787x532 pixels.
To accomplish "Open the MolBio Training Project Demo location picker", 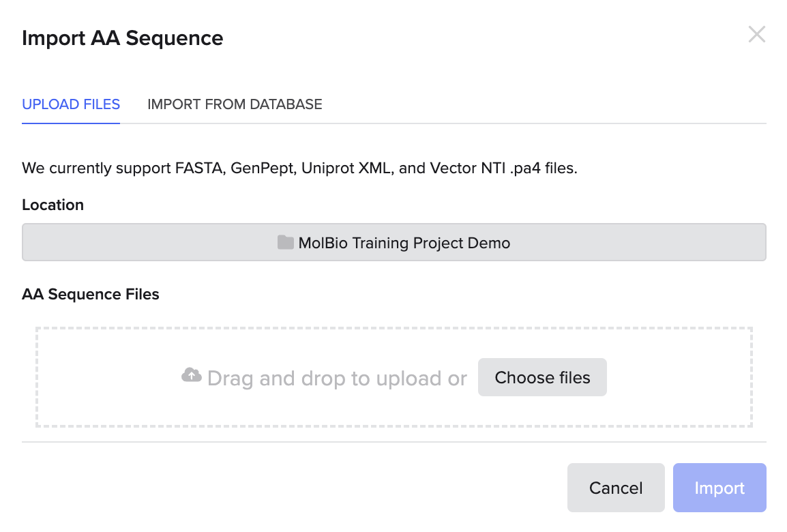I will pyautogui.click(x=394, y=242).
